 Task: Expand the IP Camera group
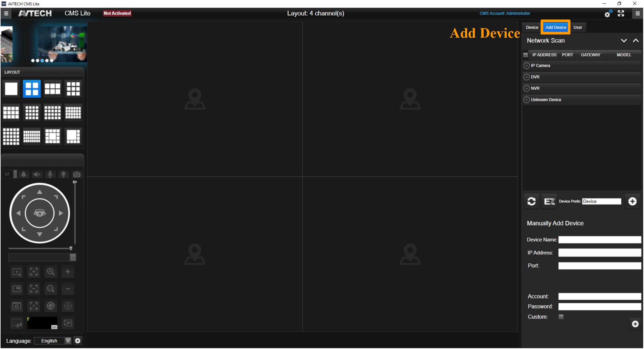pyautogui.click(x=527, y=66)
